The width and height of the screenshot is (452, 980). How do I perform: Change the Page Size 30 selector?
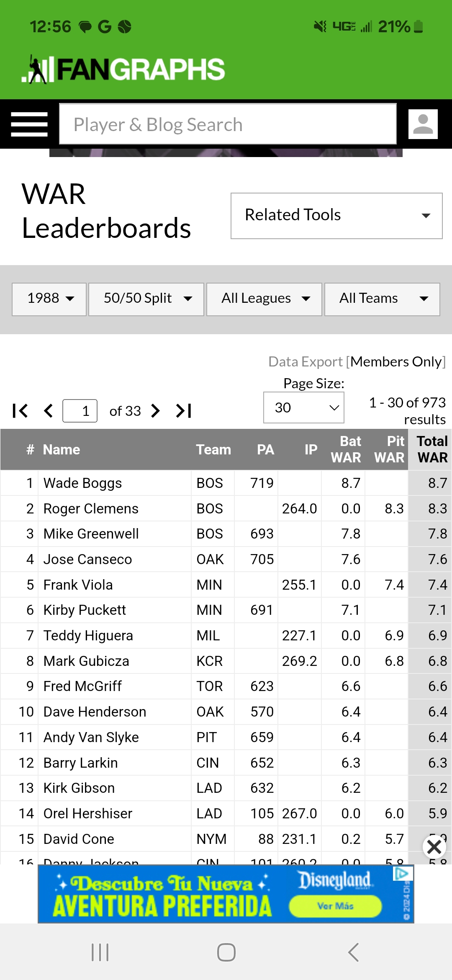coord(304,407)
